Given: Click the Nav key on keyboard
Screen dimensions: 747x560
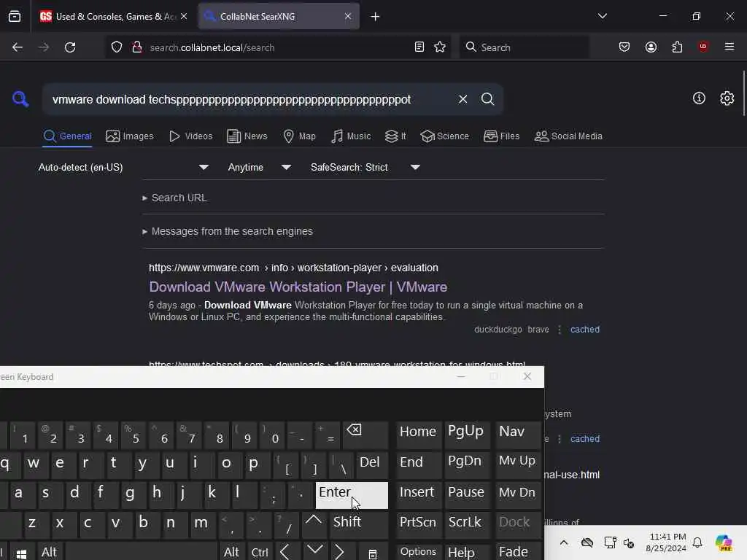Looking at the screenshot, I should 517,435.
